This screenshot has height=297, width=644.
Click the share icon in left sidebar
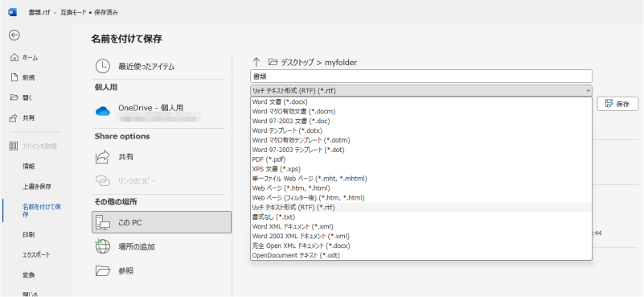click(x=14, y=118)
